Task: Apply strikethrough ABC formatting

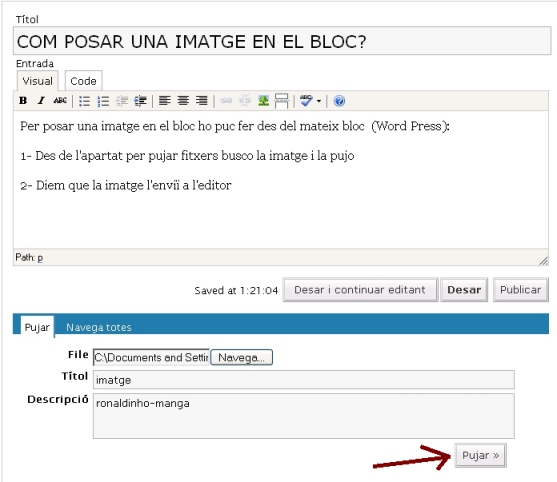Action: click(x=60, y=101)
